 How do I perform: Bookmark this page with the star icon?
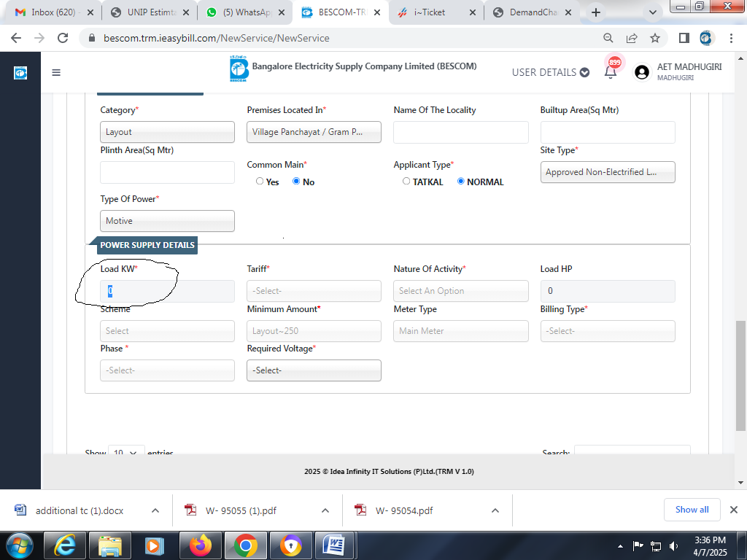click(x=655, y=38)
